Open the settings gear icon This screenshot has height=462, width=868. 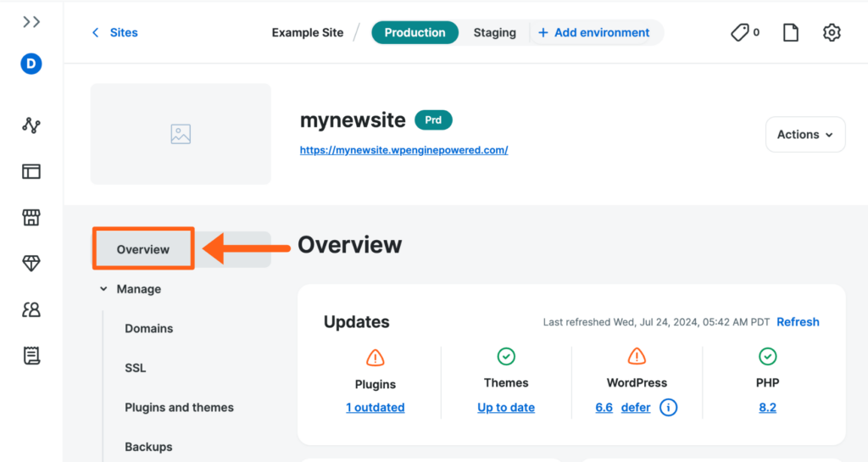point(832,33)
